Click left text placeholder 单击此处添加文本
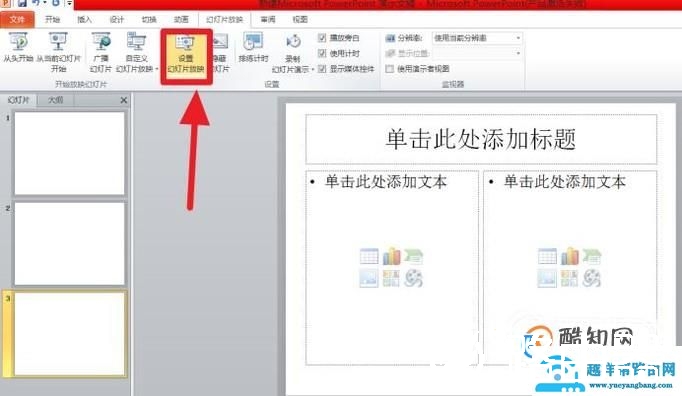The width and height of the screenshot is (682, 396). (x=386, y=182)
